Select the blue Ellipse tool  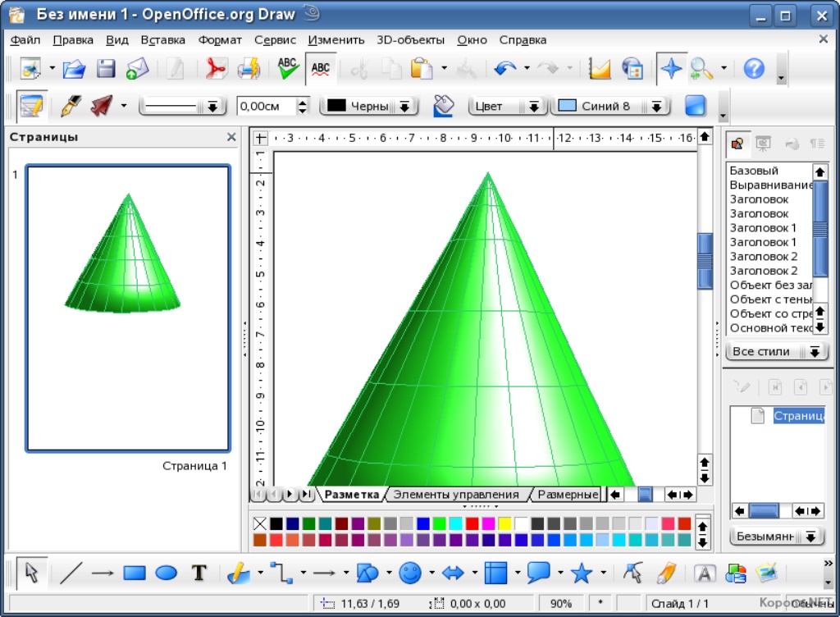click(166, 573)
